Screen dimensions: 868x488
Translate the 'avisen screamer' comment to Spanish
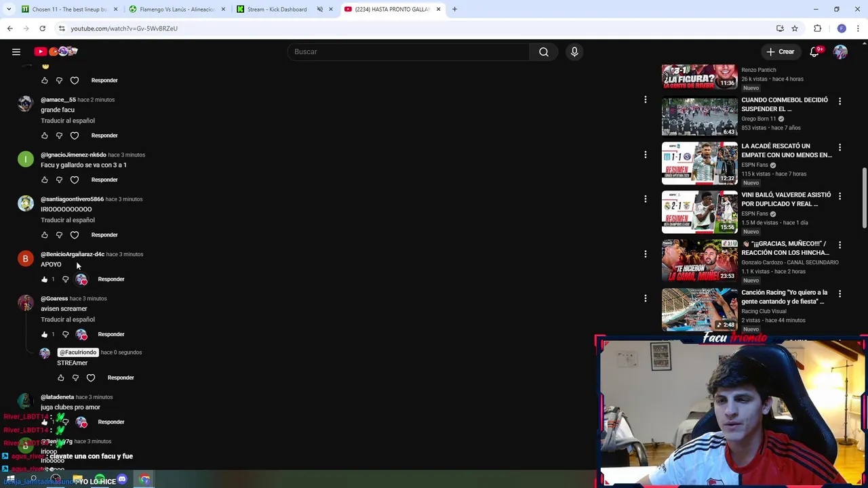(68, 319)
